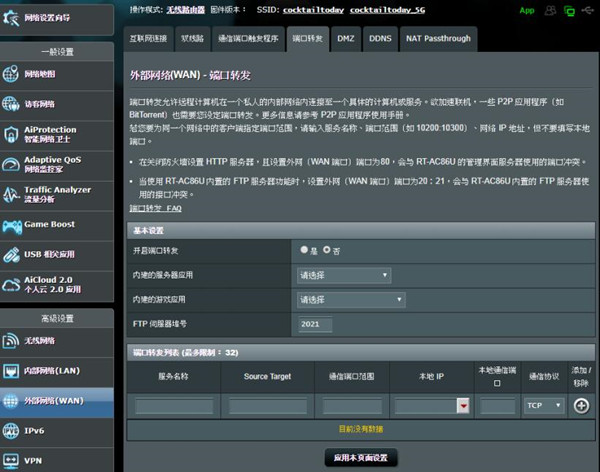The image size is (600, 472).
Task: Open AiCloud 2.0 cloud icon
Action: tap(11, 285)
